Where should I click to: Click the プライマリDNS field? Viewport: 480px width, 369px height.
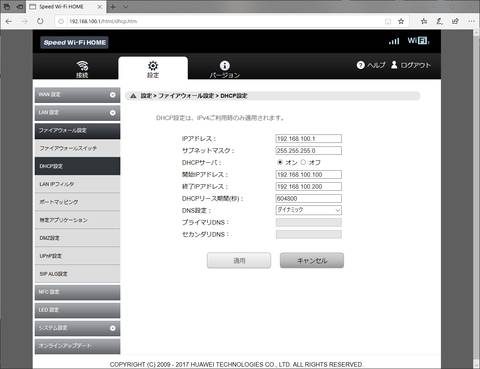coord(308,223)
